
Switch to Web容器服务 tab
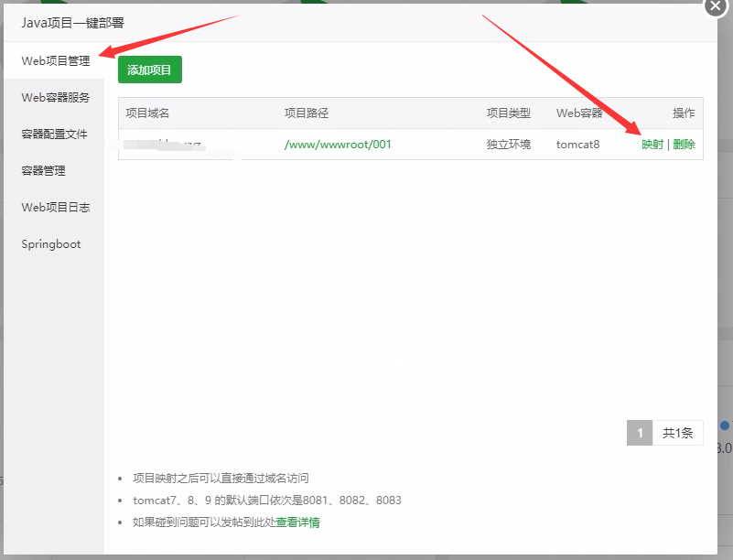(x=55, y=97)
